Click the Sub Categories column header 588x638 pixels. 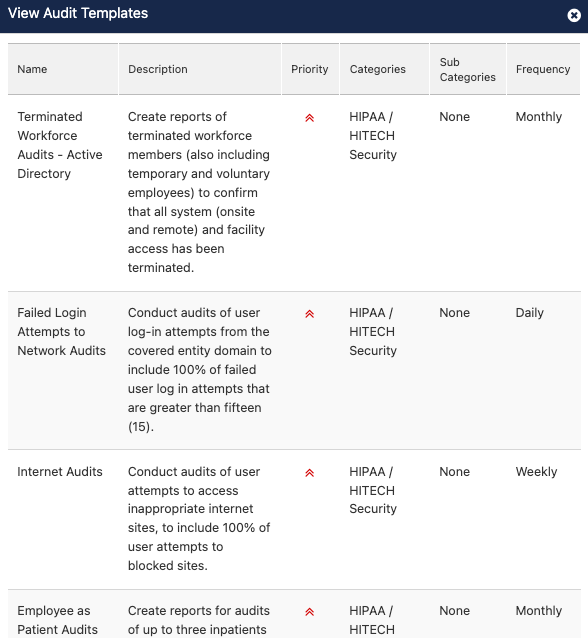point(468,70)
